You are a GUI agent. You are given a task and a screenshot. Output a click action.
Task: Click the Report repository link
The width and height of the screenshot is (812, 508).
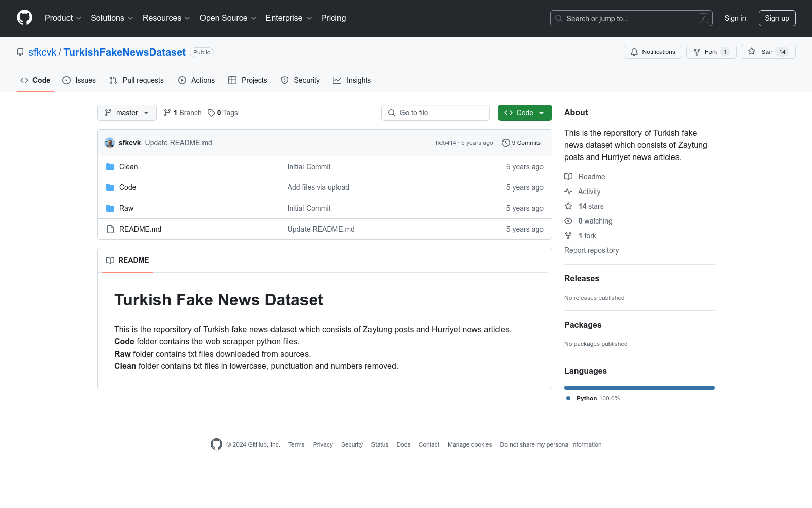[592, 250]
